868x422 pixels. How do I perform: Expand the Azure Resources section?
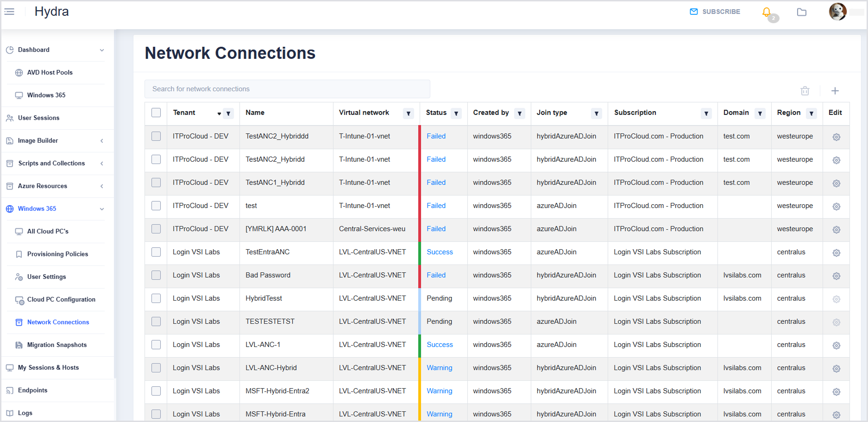(102, 186)
